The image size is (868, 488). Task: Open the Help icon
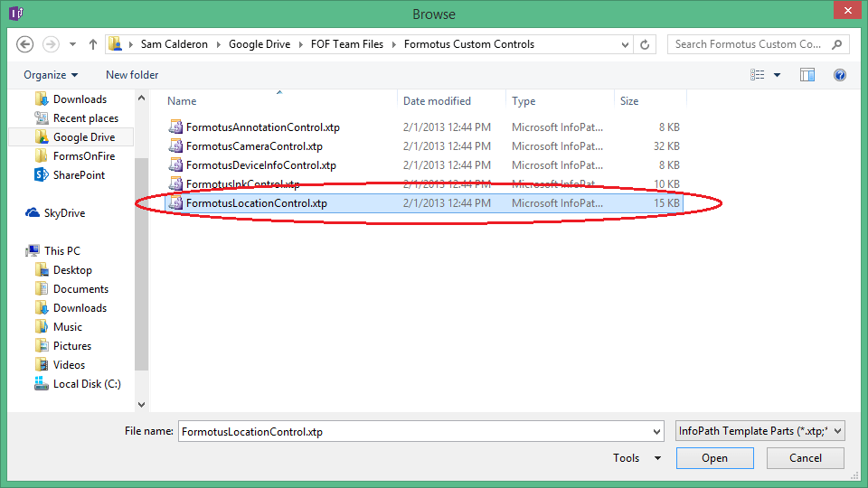pyautogui.click(x=839, y=75)
